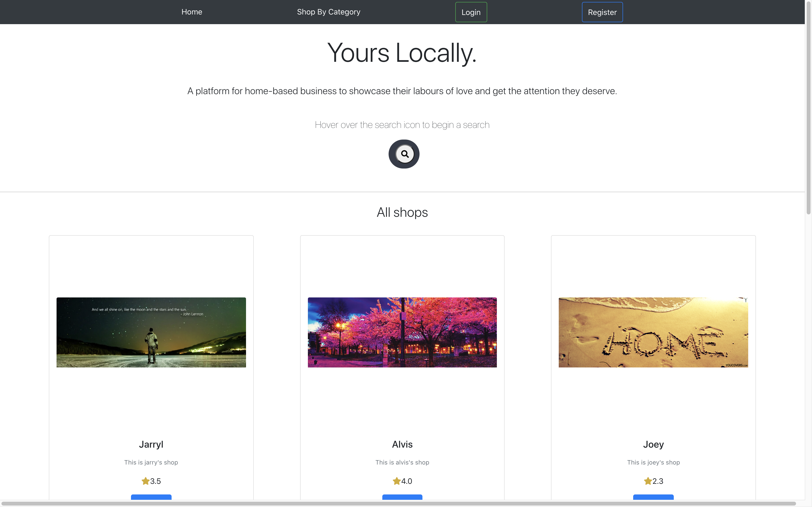Click the magnifying glass search icon

(405, 154)
